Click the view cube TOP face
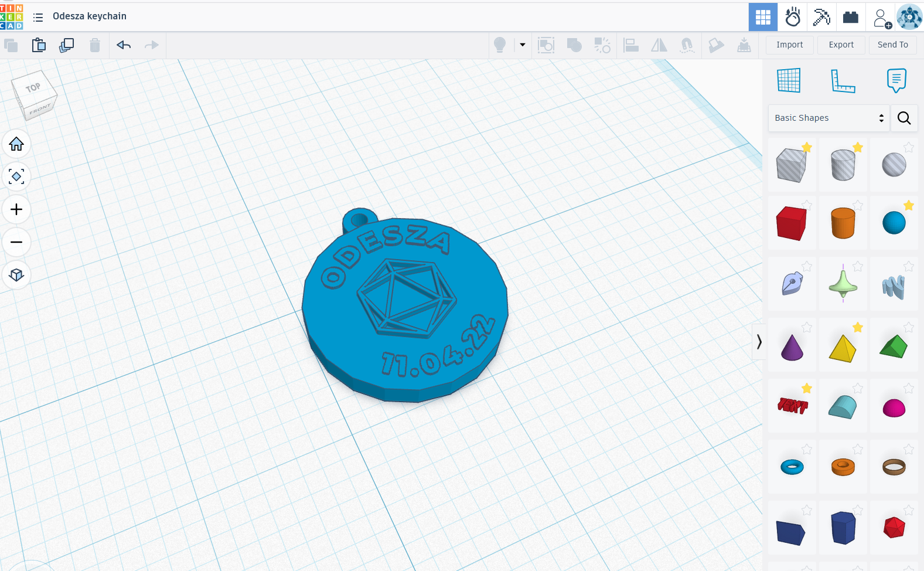Image resolution: width=924 pixels, height=571 pixels. [34, 88]
